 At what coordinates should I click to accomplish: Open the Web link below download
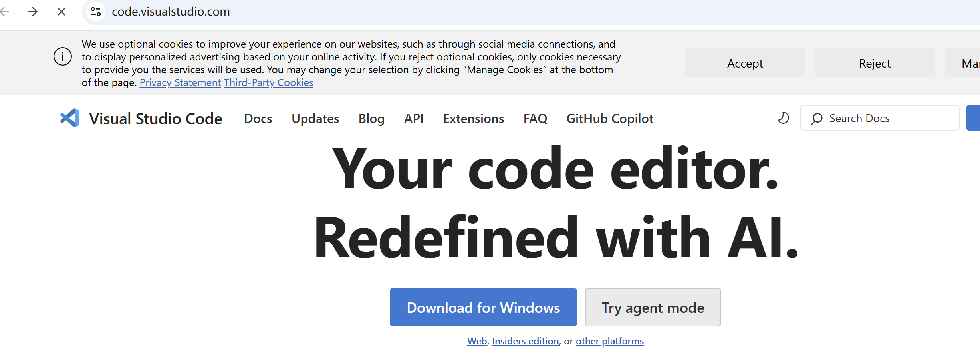point(477,341)
